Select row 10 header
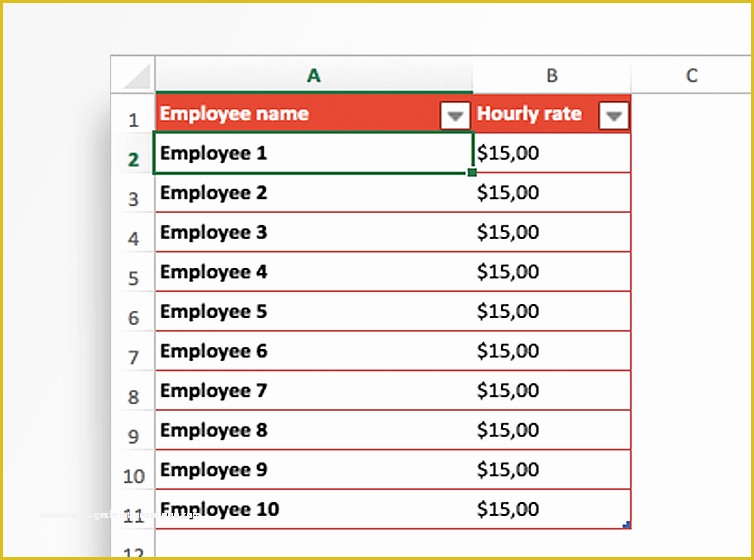This screenshot has width=754, height=560. click(133, 470)
